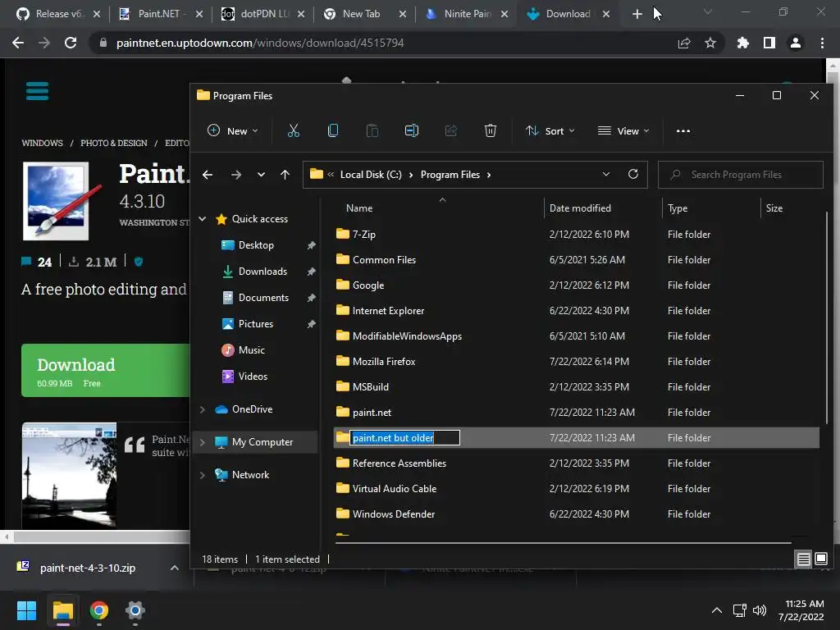840x630 pixels.
Task: Click Local Disk (C:) in address bar
Action: 371,175
